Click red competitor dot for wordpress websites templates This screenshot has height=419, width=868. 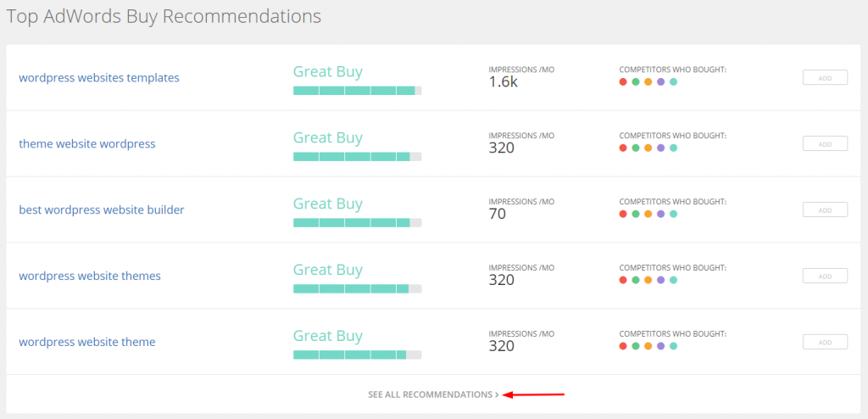[623, 81]
